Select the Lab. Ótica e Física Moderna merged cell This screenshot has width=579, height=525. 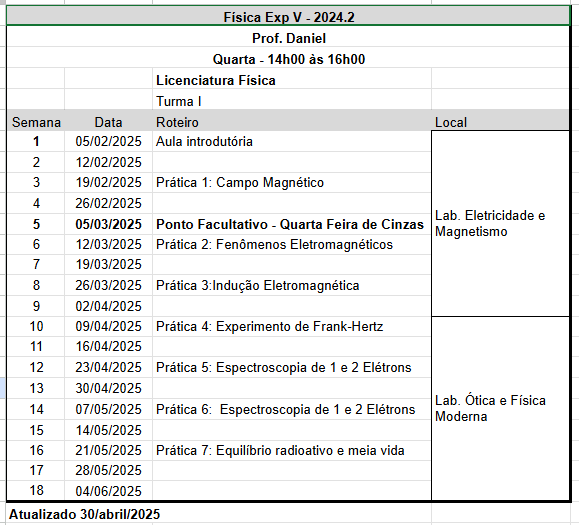coord(500,408)
